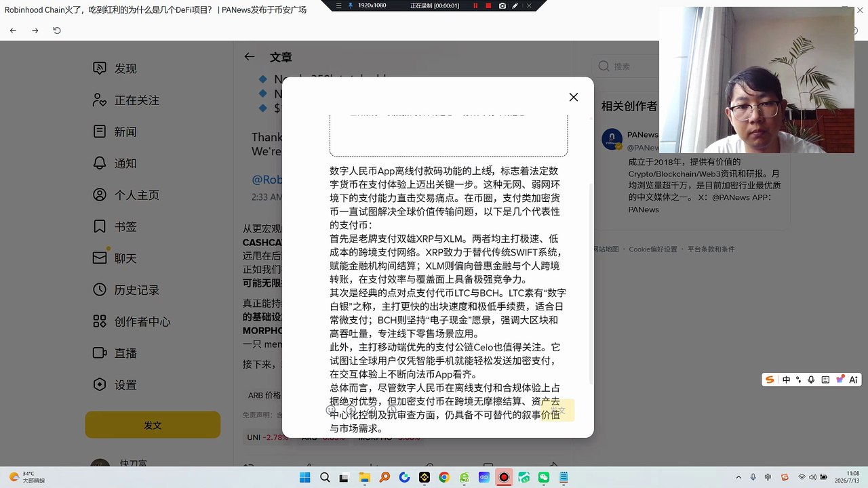The height and width of the screenshot is (488, 868).
Task: Open the recorder hamburger menu
Action: point(338,5)
